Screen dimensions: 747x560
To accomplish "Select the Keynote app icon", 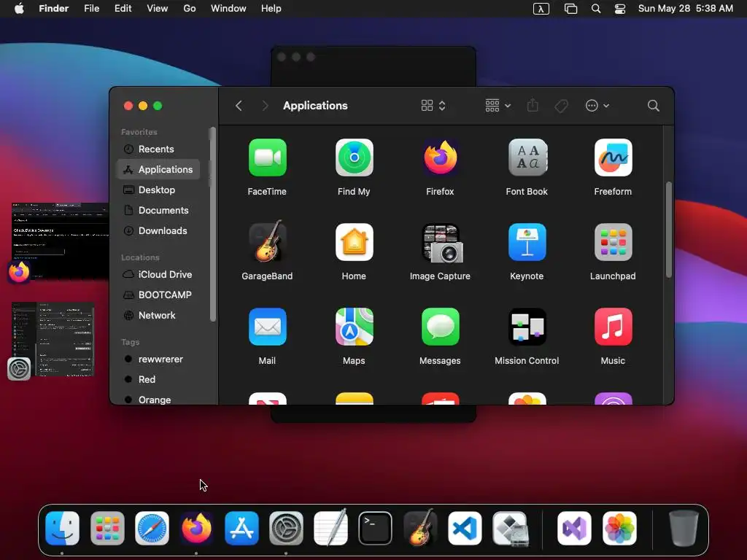I will click(x=527, y=242).
